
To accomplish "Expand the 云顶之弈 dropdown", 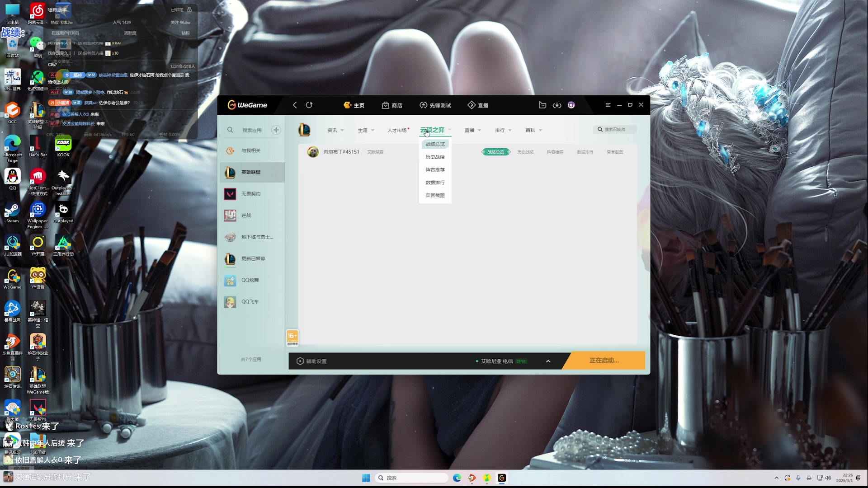I will 435,130.
